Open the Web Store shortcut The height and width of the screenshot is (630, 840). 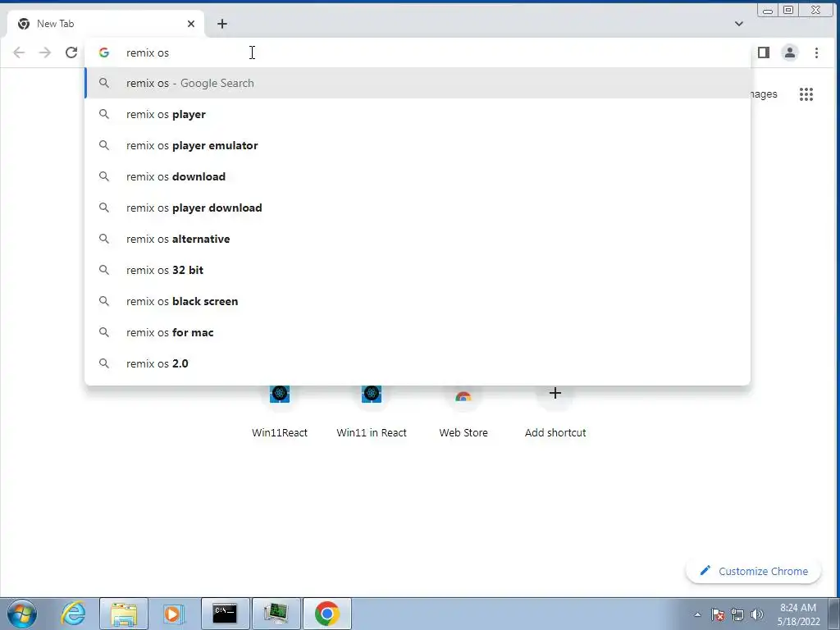463,412
